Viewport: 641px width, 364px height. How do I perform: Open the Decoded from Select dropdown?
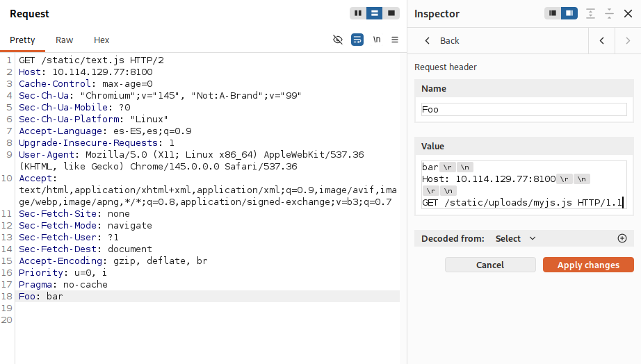pos(515,238)
